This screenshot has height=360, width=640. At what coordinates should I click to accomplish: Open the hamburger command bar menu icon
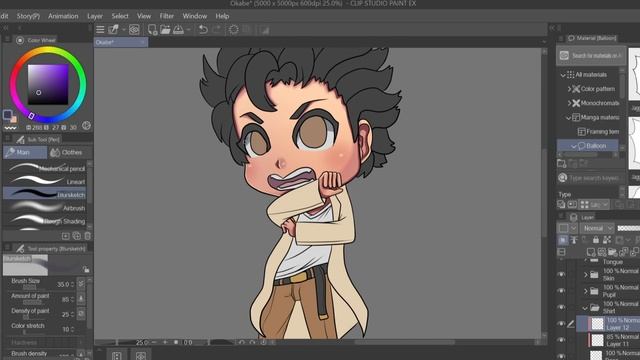pos(100,29)
